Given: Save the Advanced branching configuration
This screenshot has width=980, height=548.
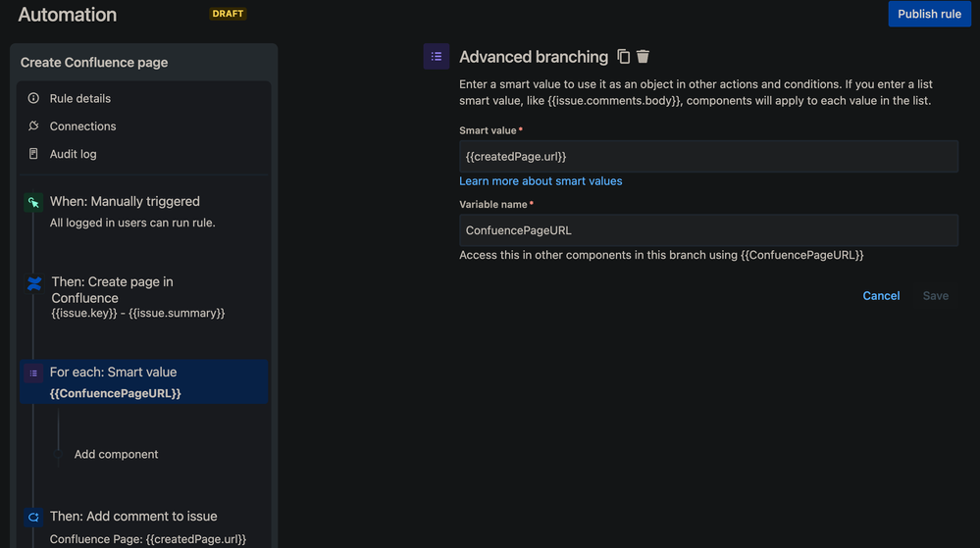Looking at the screenshot, I should [x=936, y=295].
